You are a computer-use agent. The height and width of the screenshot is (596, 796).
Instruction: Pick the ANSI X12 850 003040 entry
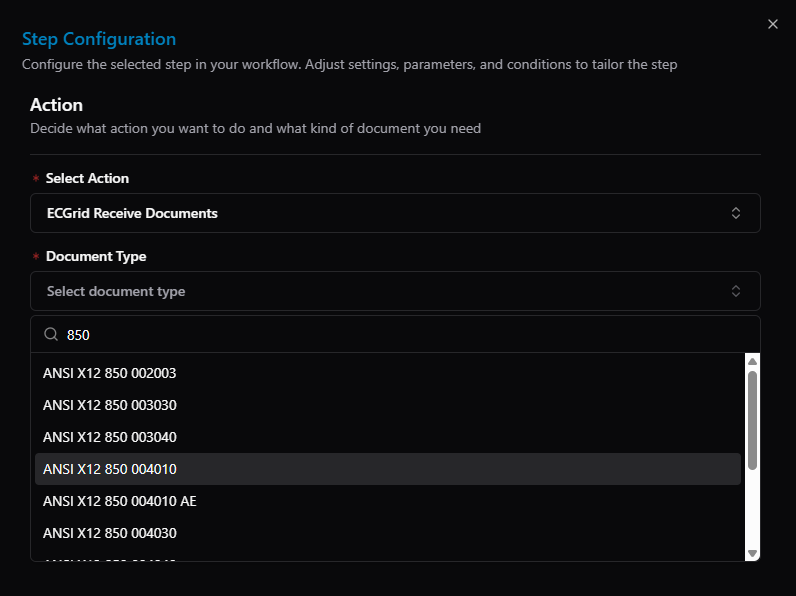click(x=388, y=437)
